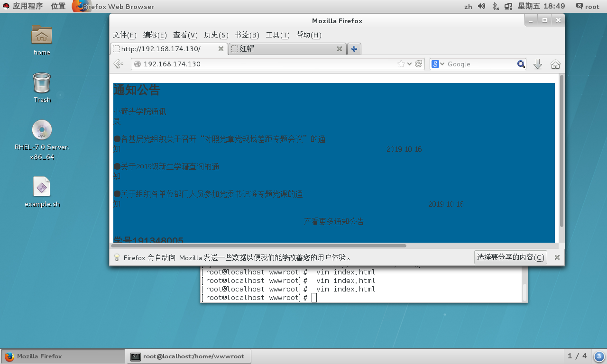Switch to the 红帽 tab
607x364 pixels.
point(287,49)
